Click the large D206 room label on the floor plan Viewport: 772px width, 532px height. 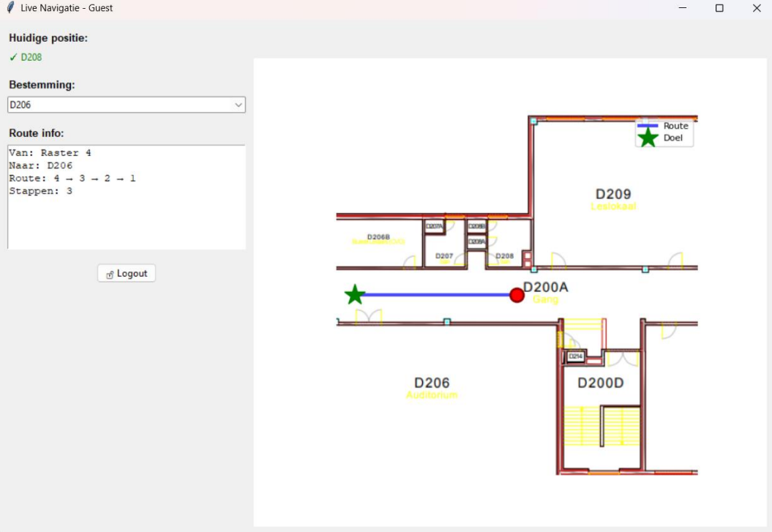[432, 383]
